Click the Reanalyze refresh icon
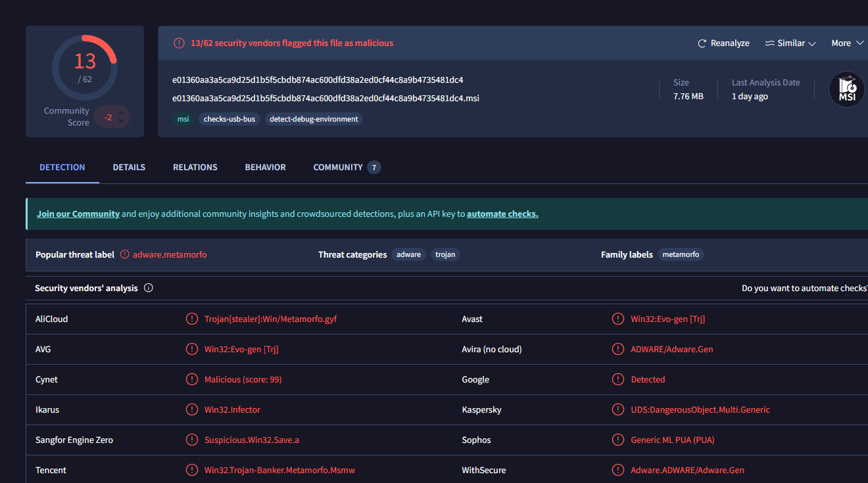Screen dimensions: 868x483 pos(702,43)
